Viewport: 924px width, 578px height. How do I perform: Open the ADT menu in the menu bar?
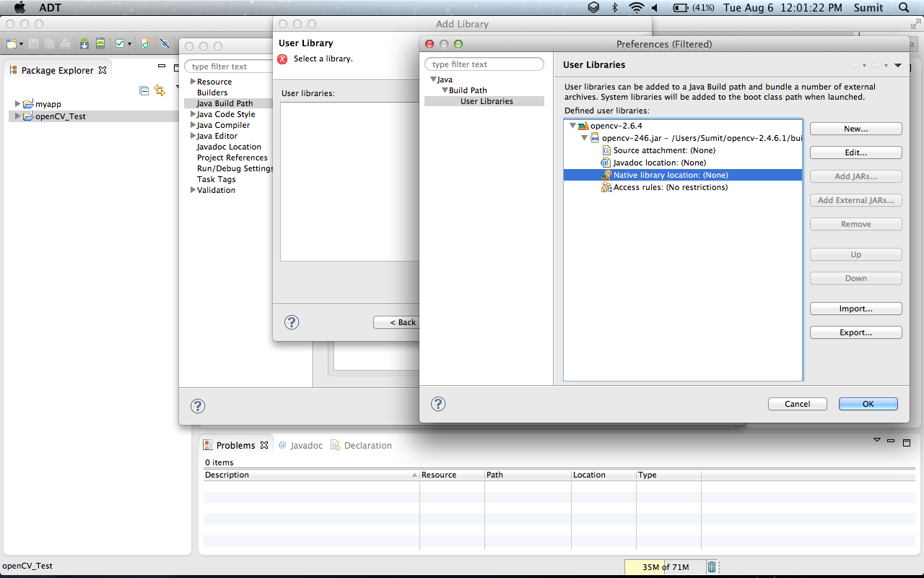pyautogui.click(x=49, y=7)
